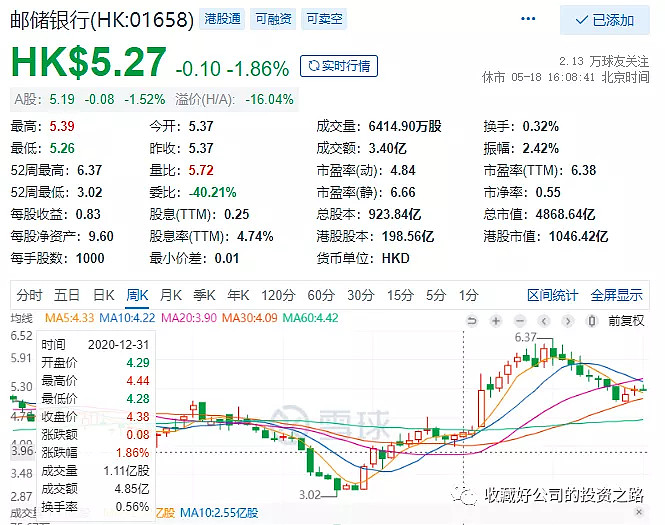Click the MA5:4.33 indicator label
This screenshot has height=525, width=665.
point(70,318)
